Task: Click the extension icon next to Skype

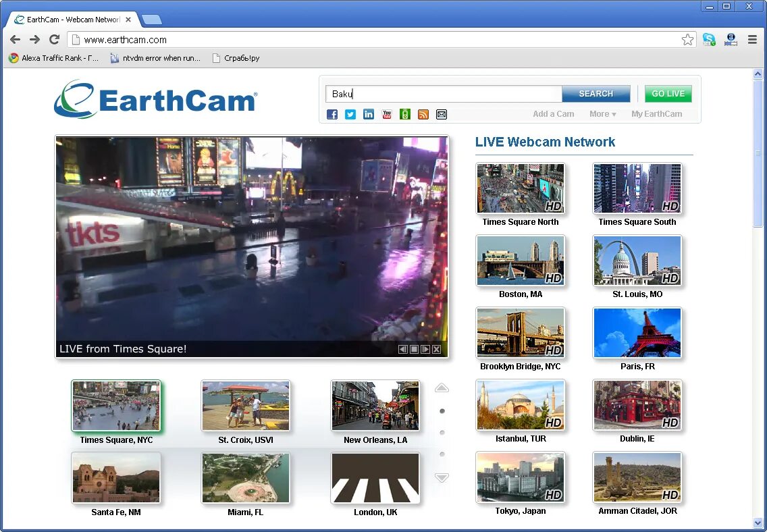Action: (731, 40)
